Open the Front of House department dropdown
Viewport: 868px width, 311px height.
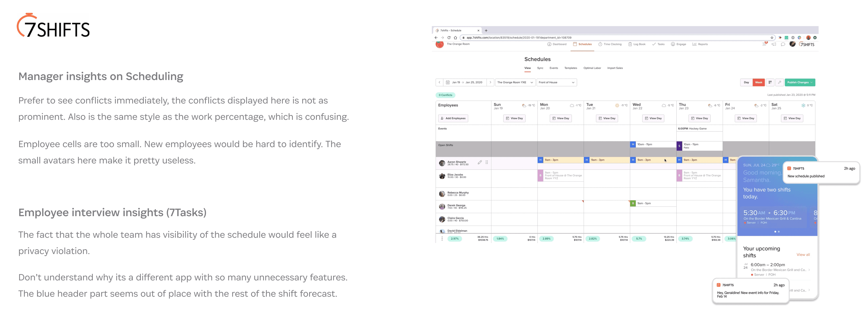[556, 83]
